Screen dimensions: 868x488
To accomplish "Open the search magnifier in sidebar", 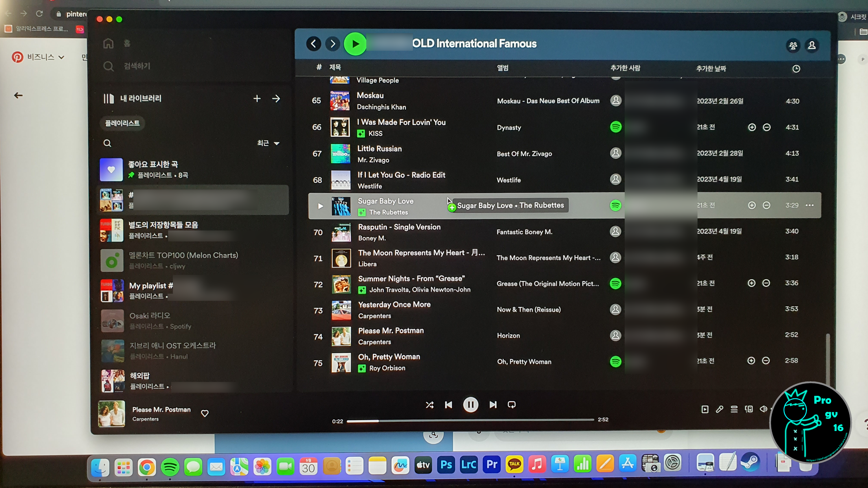I will [108, 66].
